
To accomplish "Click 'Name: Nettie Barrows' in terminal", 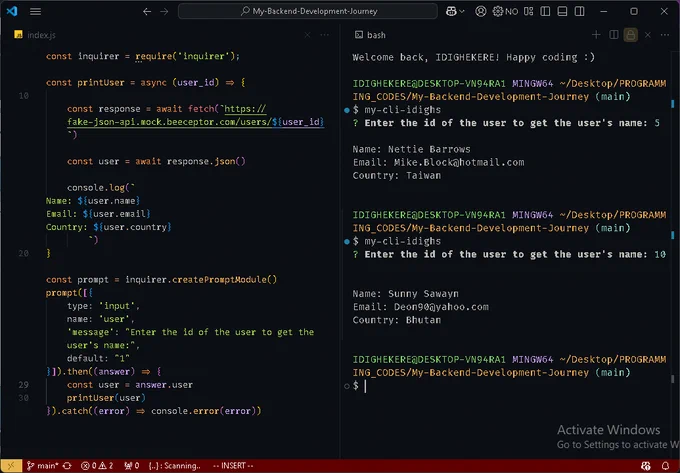I will click(x=411, y=149).
